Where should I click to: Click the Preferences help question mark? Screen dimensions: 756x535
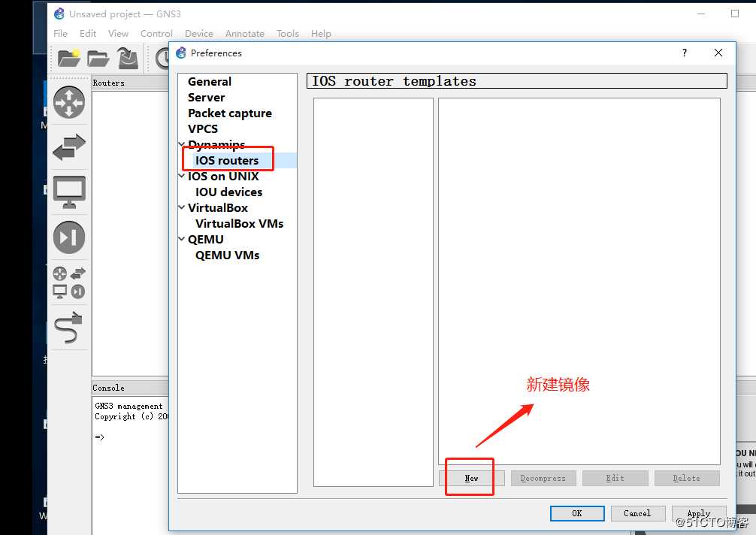coord(684,53)
